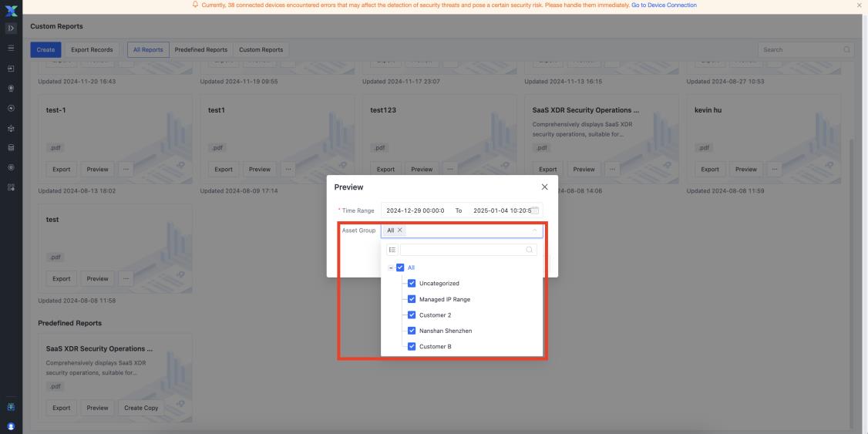Open the grid apps icon in sidebar
Viewport: 868px width, 434px height.
[11, 187]
